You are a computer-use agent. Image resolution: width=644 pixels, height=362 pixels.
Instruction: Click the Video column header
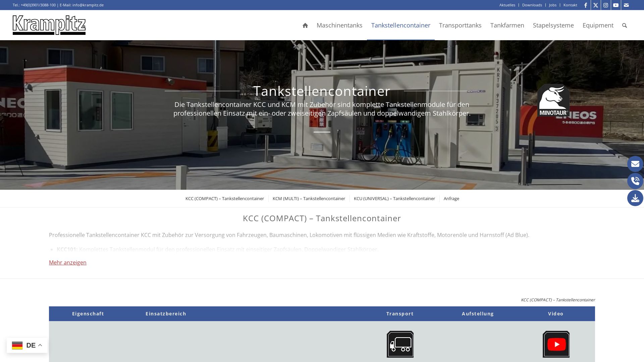coord(556,314)
